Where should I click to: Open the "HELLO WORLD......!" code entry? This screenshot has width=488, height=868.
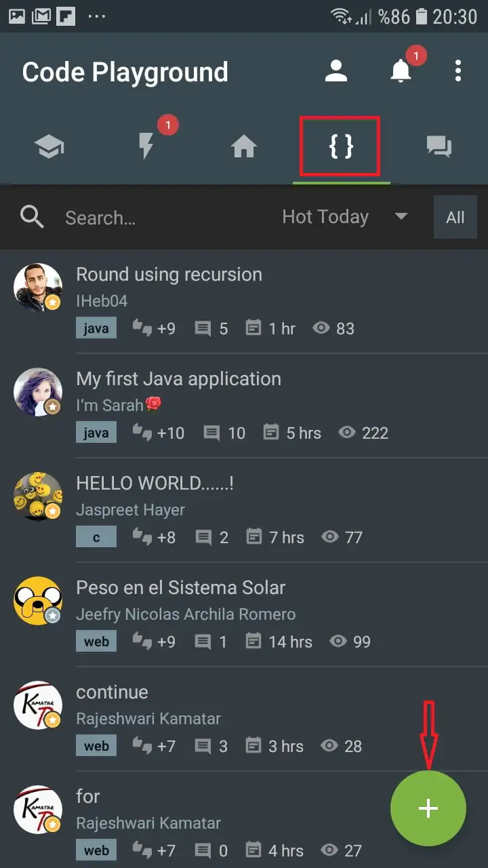[x=155, y=484]
